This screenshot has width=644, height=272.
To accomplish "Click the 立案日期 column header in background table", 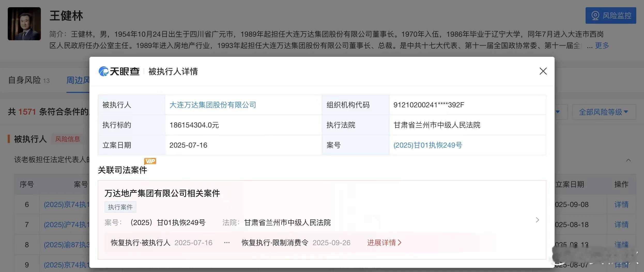I will click(x=570, y=184).
